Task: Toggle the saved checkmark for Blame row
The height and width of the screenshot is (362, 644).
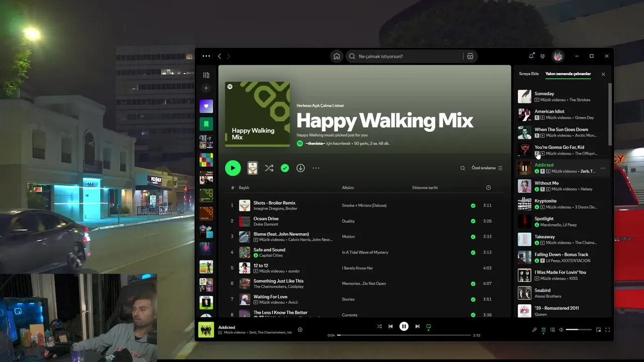Action: [473, 236]
